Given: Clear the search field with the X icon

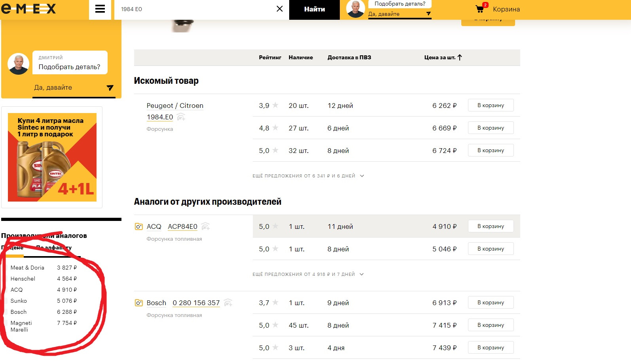Looking at the screenshot, I should click(280, 9).
